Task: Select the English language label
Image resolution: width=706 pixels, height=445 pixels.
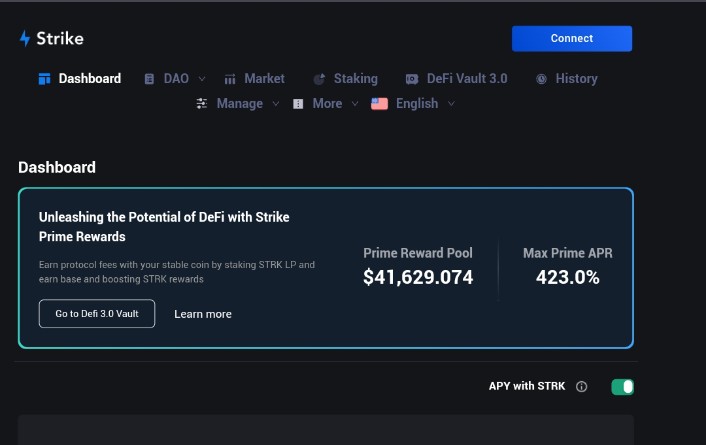Action: tap(417, 104)
